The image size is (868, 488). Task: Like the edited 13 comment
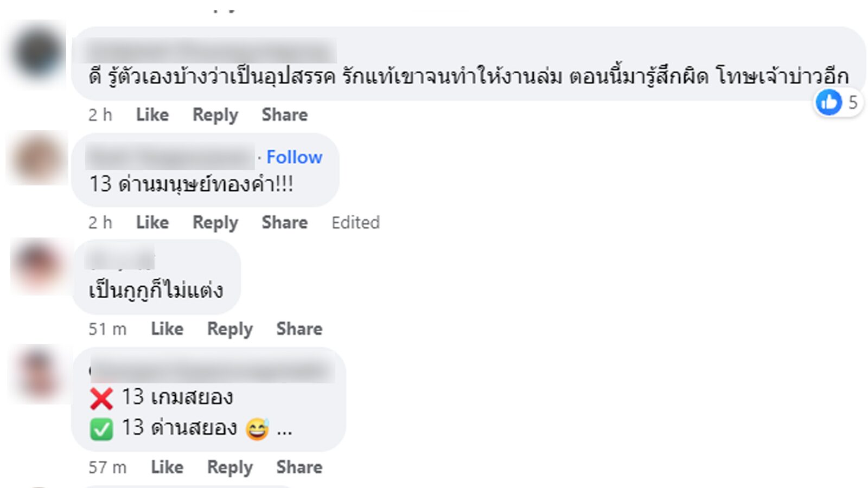(x=152, y=222)
